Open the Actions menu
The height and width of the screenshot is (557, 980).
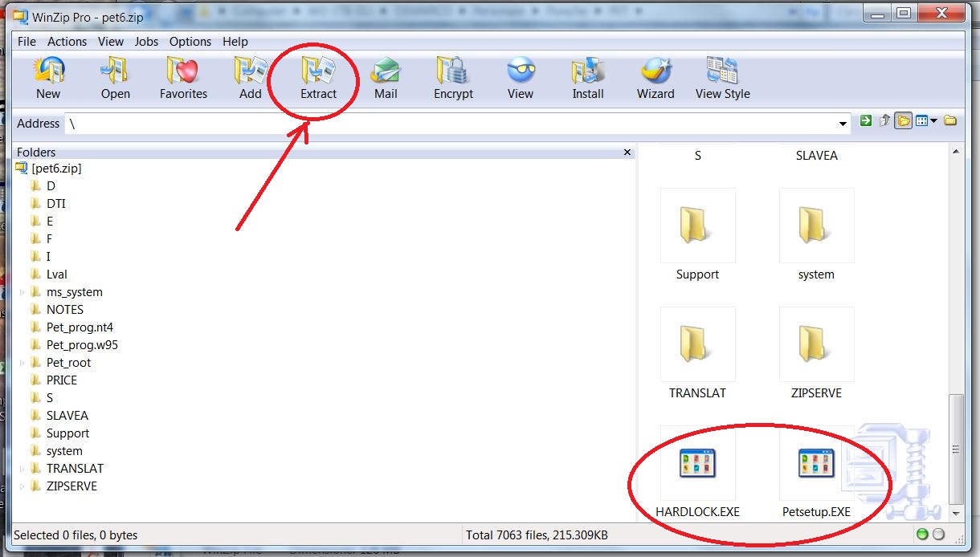click(67, 42)
